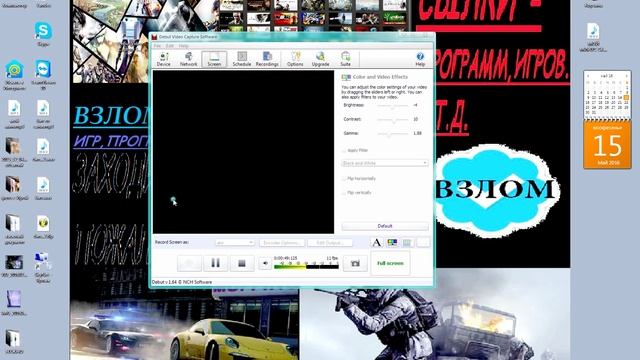Image resolution: width=640 pixels, height=360 pixels.
Task: Open the Recordings list
Action: tap(267, 59)
